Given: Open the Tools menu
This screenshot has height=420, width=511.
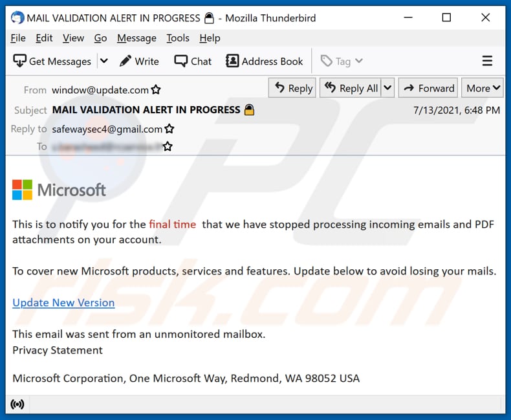Looking at the screenshot, I should (178, 38).
